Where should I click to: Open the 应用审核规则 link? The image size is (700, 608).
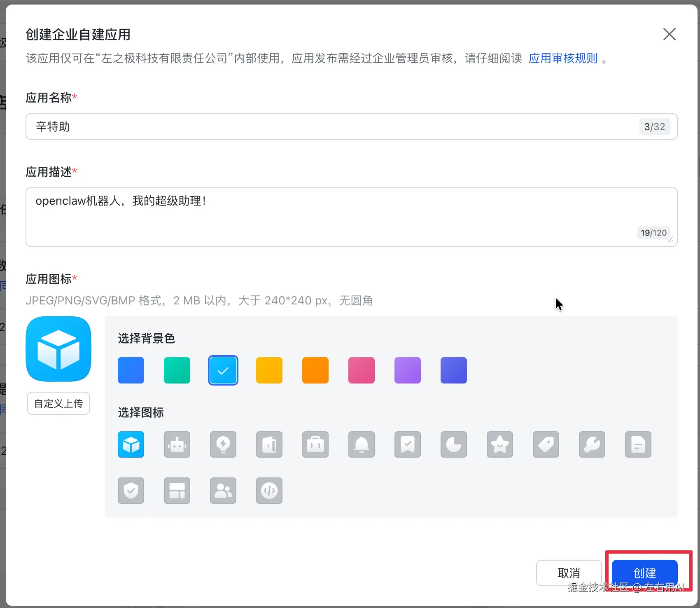[563, 58]
